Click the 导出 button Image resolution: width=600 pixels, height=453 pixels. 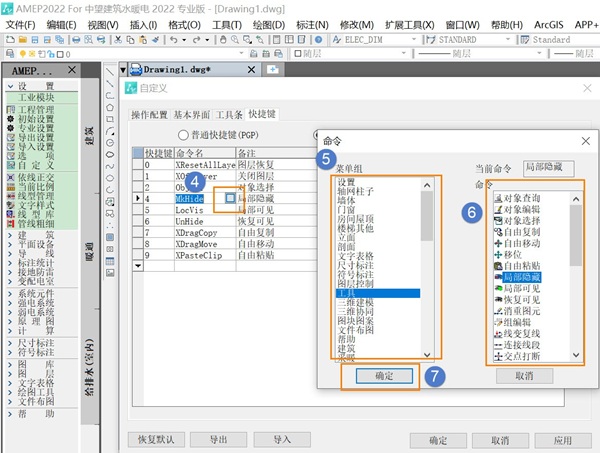tap(218, 440)
